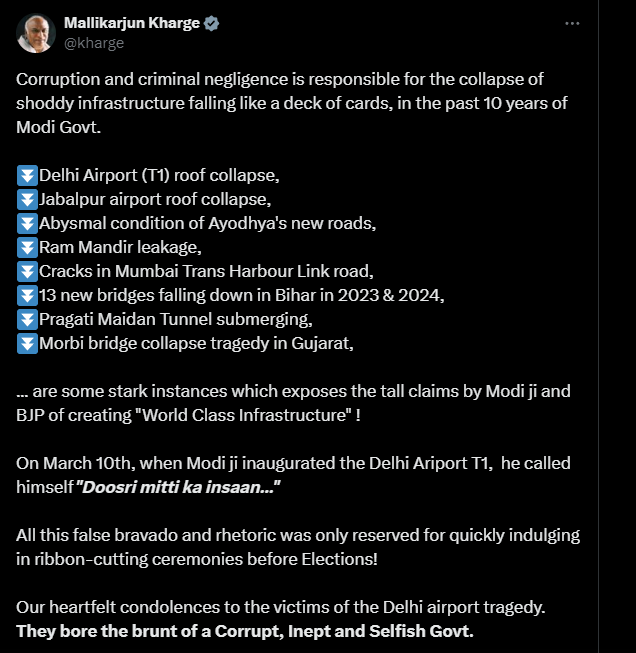Click Mallikarjun Kharge's profile picture
636x653 pixels.
[35, 33]
